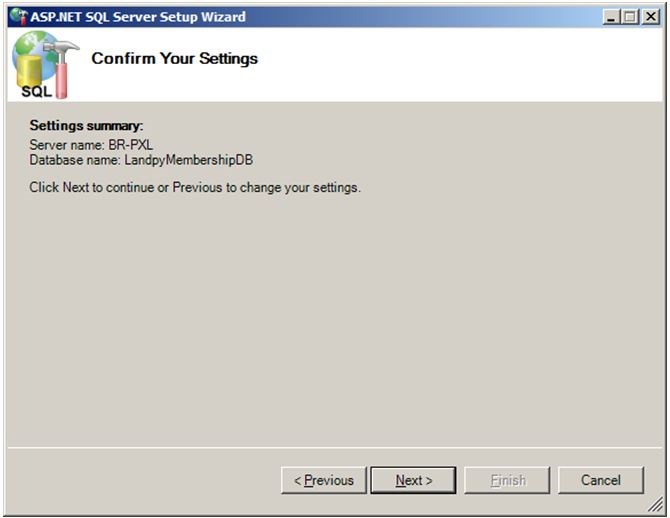Viewport: 670px width, 518px height.
Task: Continue with the Next button
Action: tap(413, 480)
